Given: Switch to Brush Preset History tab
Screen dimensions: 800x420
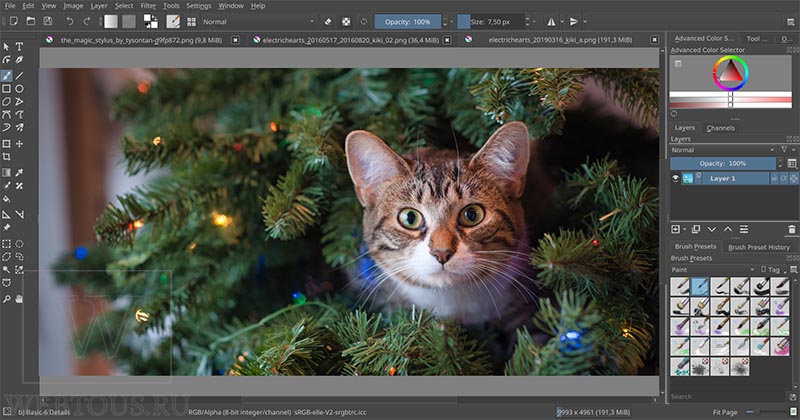Looking at the screenshot, I should (759, 247).
